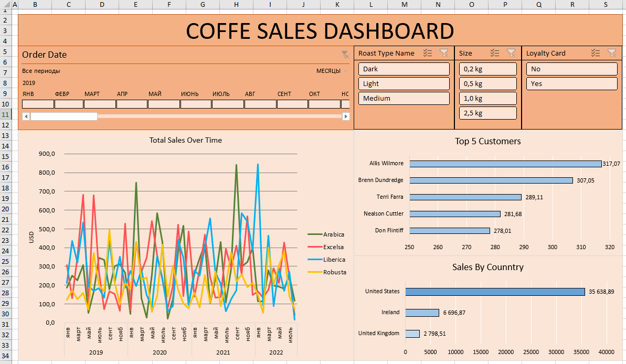This screenshot has height=364, width=626.
Task: Select the Medium roast slicer button
Action: point(404,99)
